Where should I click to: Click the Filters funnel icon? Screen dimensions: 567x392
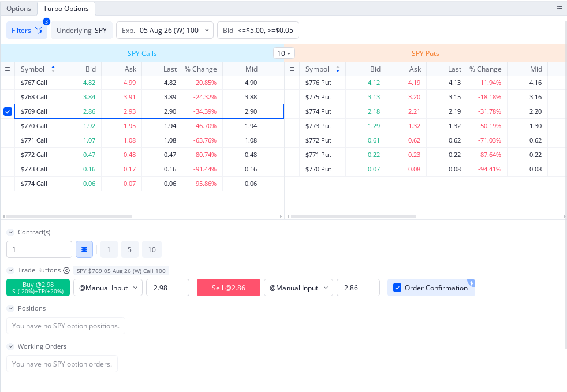tap(38, 31)
